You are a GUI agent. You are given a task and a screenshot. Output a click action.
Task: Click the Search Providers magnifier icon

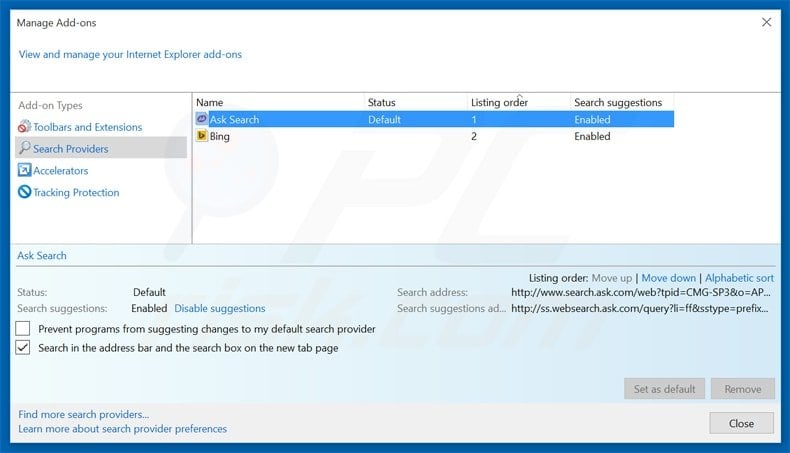pos(24,148)
